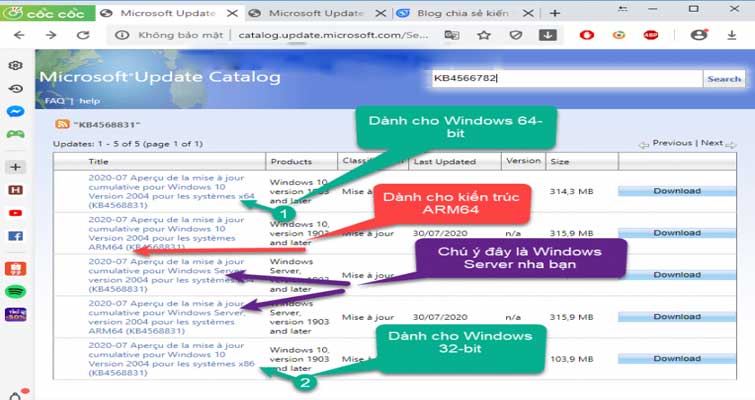Image resolution: width=755 pixels, height=400 pixels.
Task: Open the Opera extension icon
Action: (586, 35)
